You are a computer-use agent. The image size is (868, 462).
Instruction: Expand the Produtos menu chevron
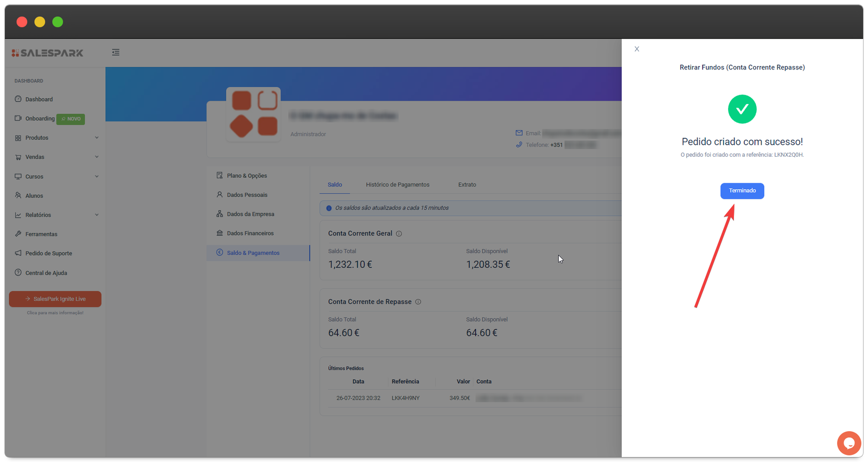pyautogui.click(x=97, y=138)
